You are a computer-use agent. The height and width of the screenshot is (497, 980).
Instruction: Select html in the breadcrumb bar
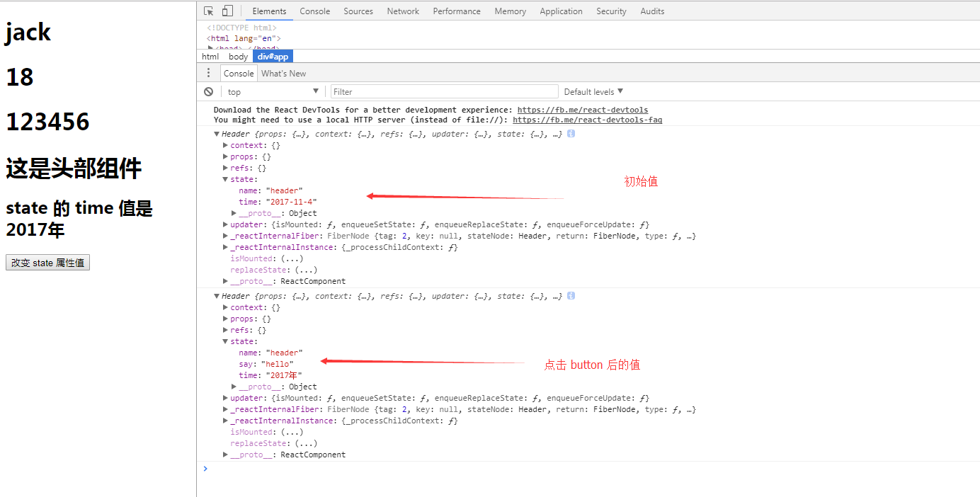[210, 57]
